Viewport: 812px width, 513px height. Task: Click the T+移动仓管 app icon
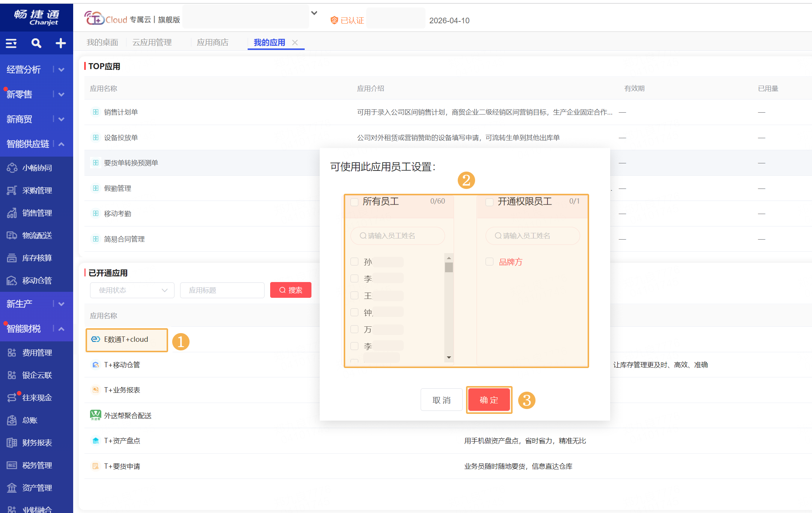click(x=96, y=365)
